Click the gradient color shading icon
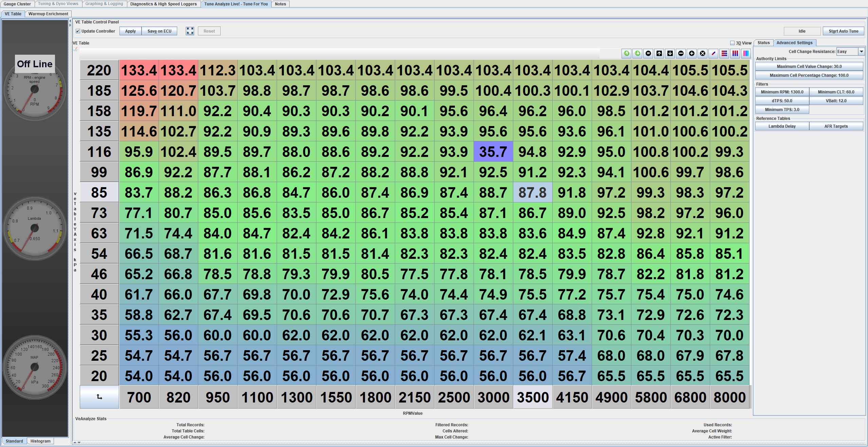The height and width of the screenshot is (447, 868). (x=746, y=53)
